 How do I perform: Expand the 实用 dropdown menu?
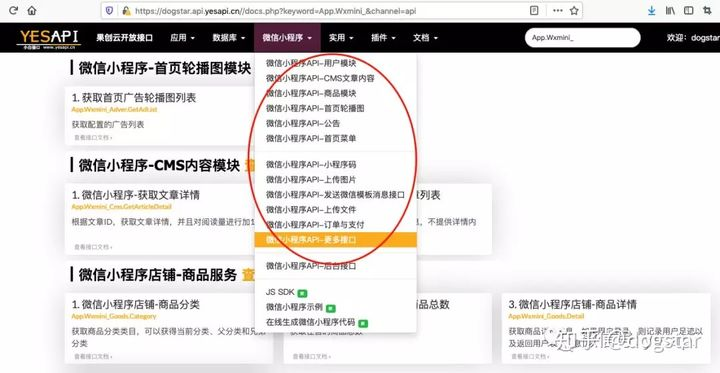[x=341, y=38]
